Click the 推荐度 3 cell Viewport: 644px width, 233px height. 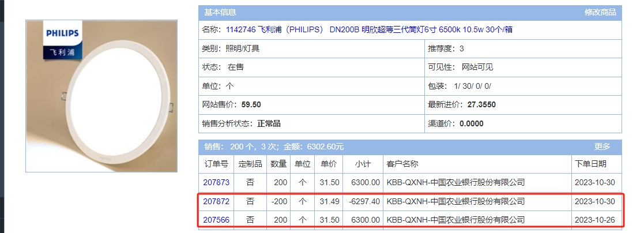tap(523, 48)
